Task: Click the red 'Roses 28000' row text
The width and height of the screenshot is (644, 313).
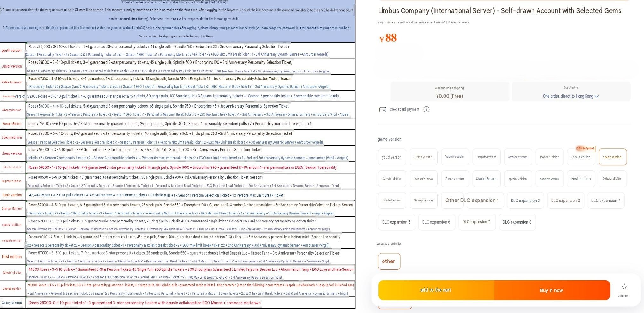Action: (x=145, y=303)
